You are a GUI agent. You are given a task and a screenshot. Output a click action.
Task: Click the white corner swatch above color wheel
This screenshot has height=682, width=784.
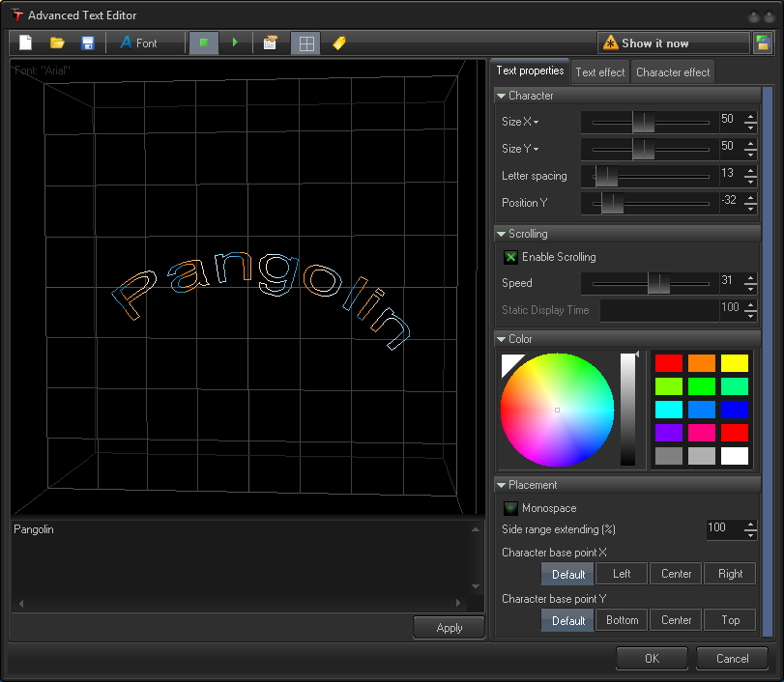pyautogui.click(x=509, y=362)
